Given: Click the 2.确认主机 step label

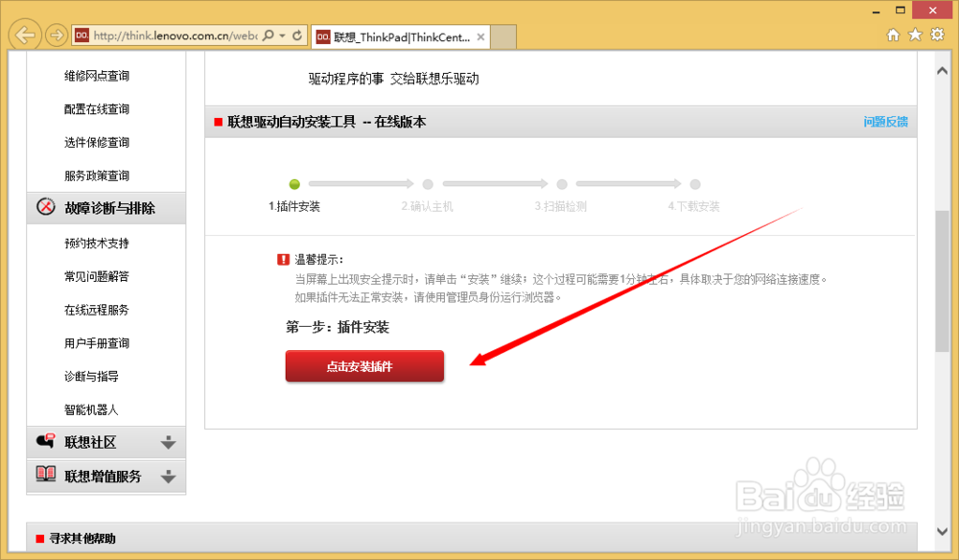Looking at the screenshot, I should point(428,206).
